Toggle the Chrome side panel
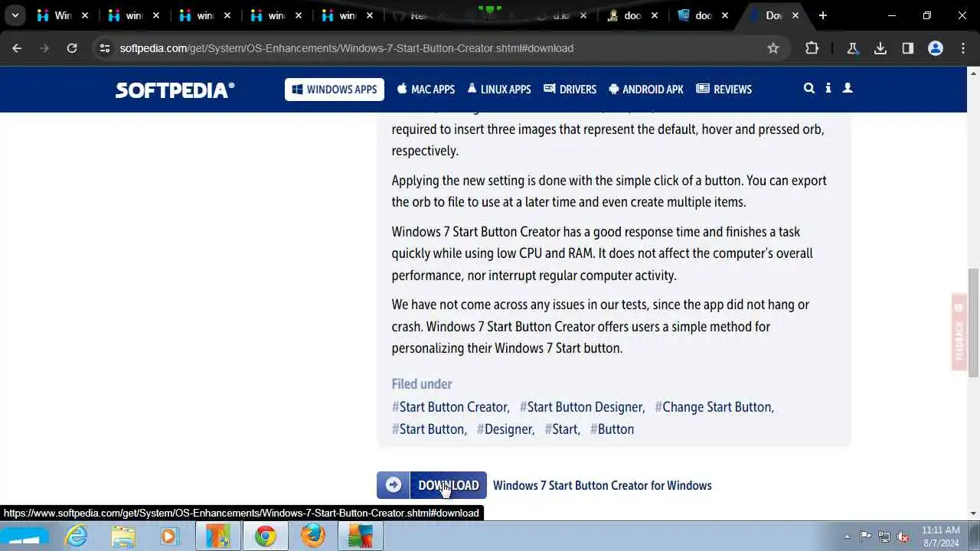 click(908, 48)
